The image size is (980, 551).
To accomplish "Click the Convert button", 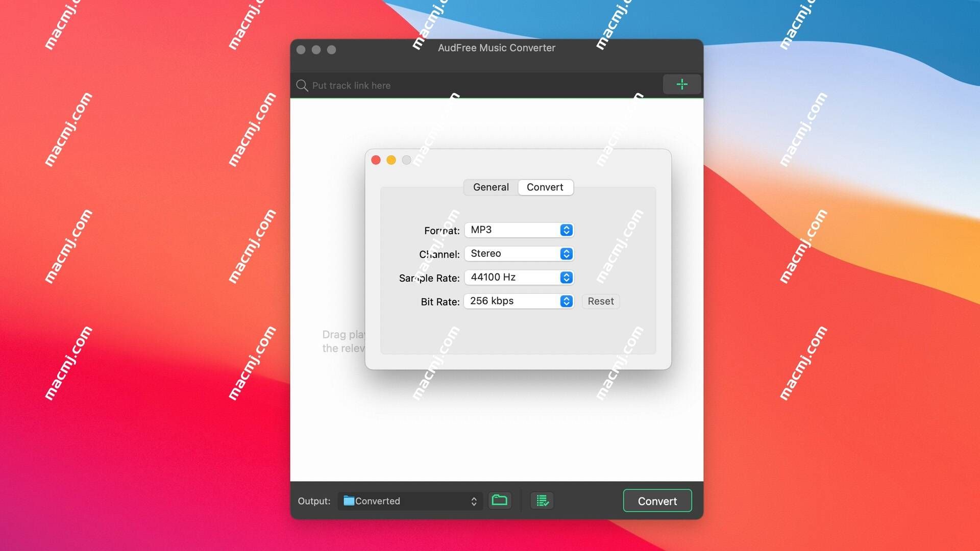I will tap(657, 500).
